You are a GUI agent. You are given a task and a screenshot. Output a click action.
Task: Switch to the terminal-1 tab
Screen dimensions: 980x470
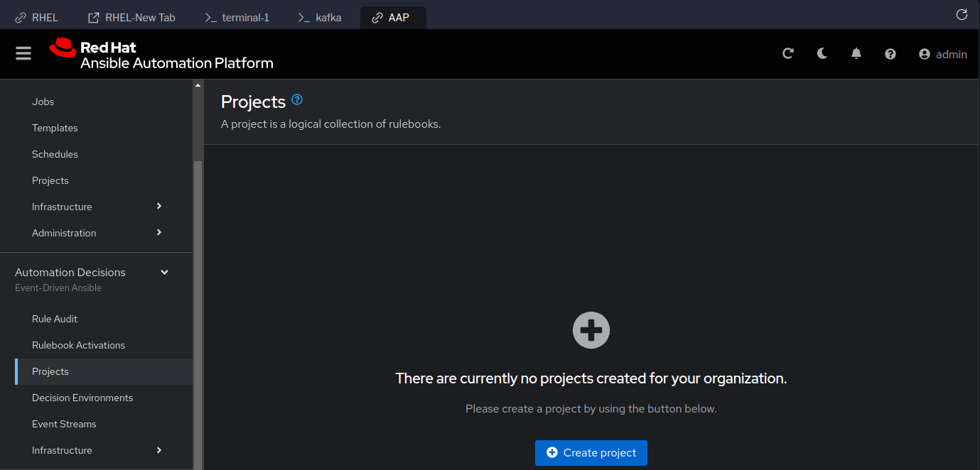pos(237,18)
